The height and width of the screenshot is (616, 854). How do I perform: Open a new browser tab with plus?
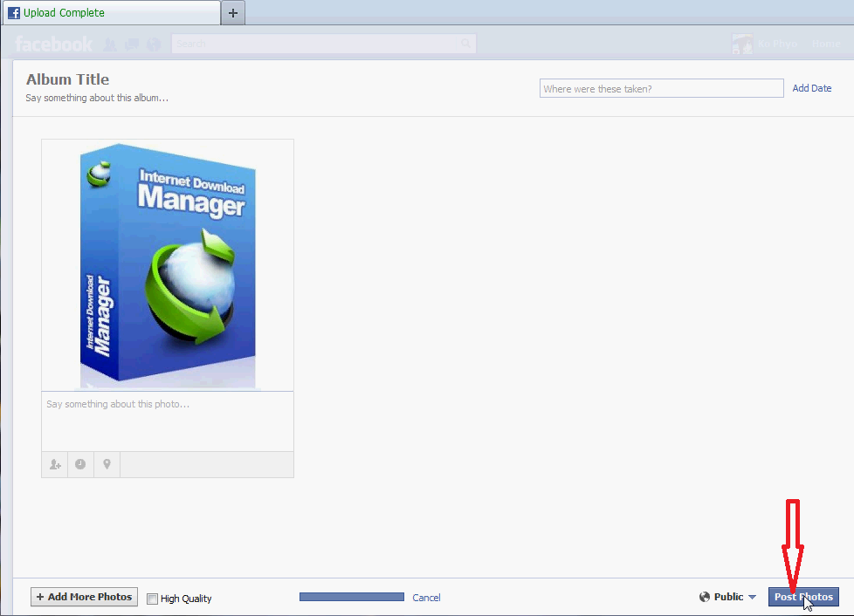pos(233,13)
